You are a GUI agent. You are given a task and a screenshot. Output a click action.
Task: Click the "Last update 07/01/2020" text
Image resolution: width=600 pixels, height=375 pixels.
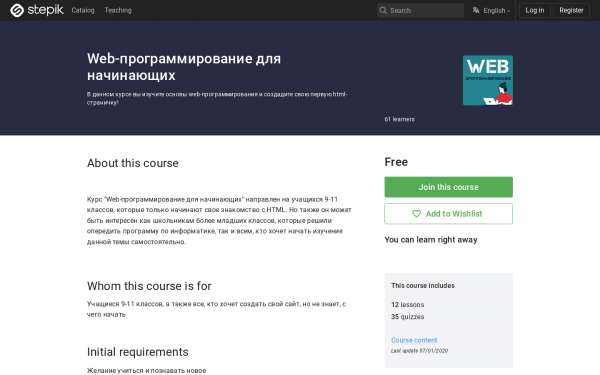click(419, 351)
